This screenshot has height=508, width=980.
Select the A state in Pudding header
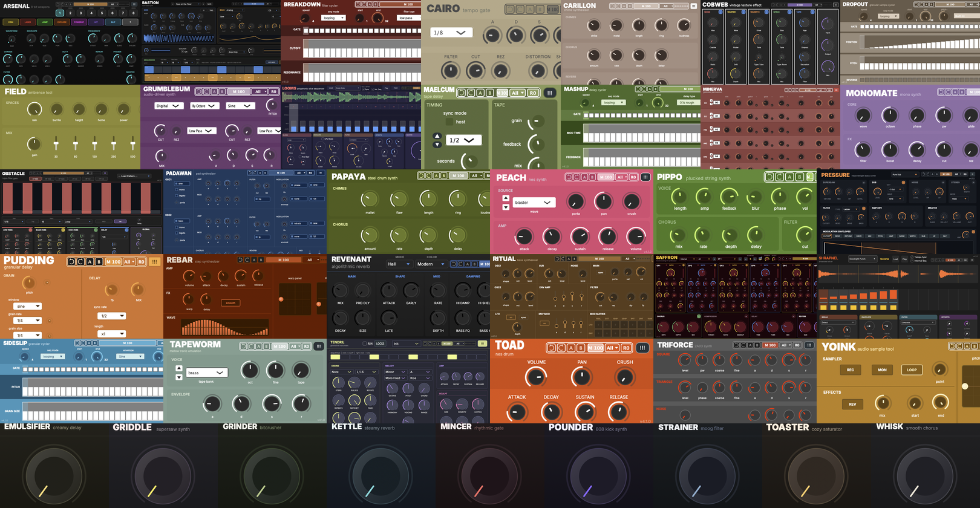(x=90, y=262)
